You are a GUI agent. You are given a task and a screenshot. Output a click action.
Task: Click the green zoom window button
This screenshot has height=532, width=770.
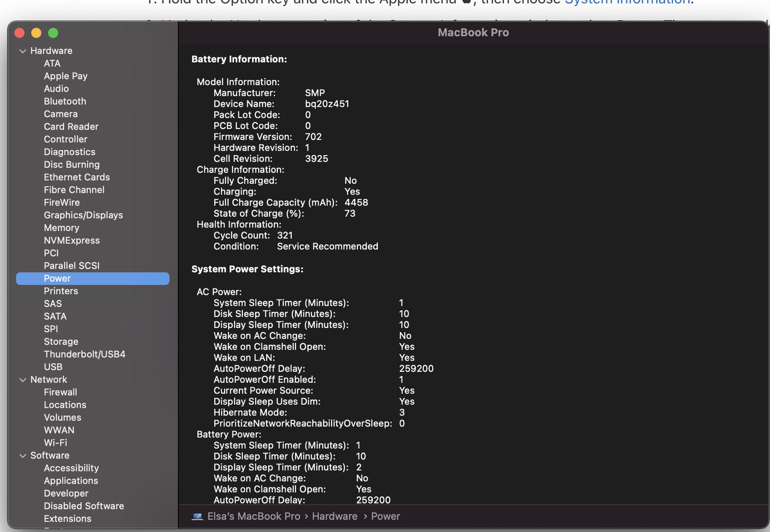[x=53, y=33]
